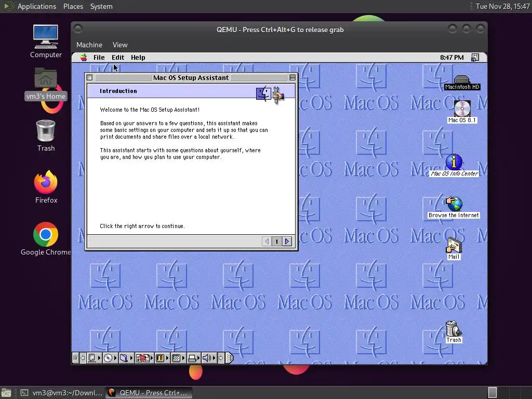Click the left arrow in Setup Assistant

click(267, 241)
